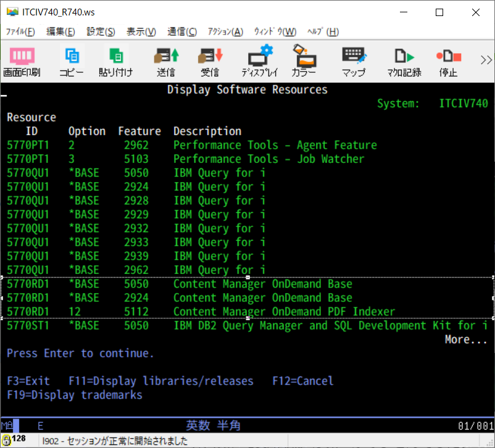
Task: Open the アクション(A) menu
Action: 225,31
